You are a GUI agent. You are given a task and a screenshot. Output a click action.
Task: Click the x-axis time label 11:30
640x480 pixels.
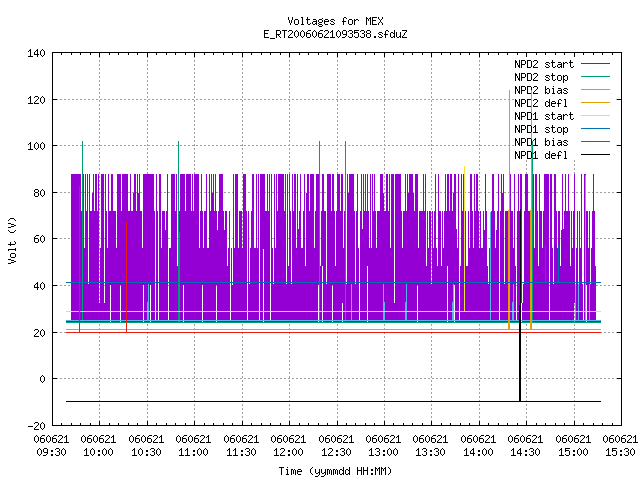click(241, 453)
